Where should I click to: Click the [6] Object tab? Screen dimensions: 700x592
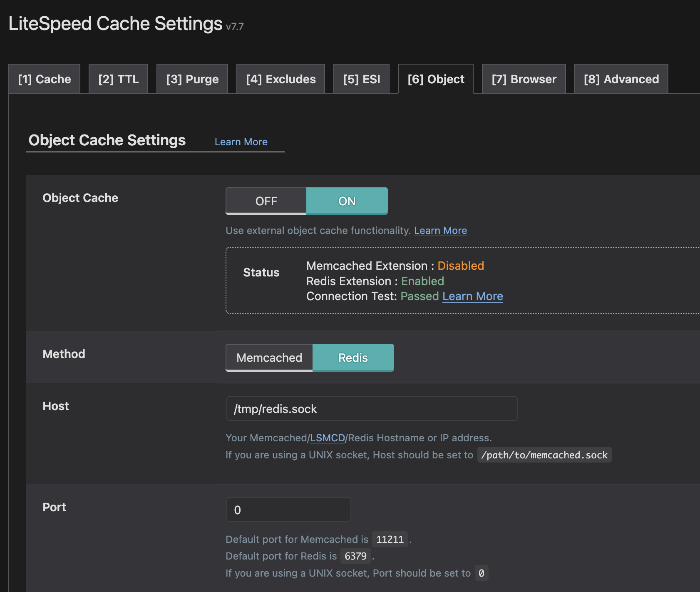coord(436,79)
